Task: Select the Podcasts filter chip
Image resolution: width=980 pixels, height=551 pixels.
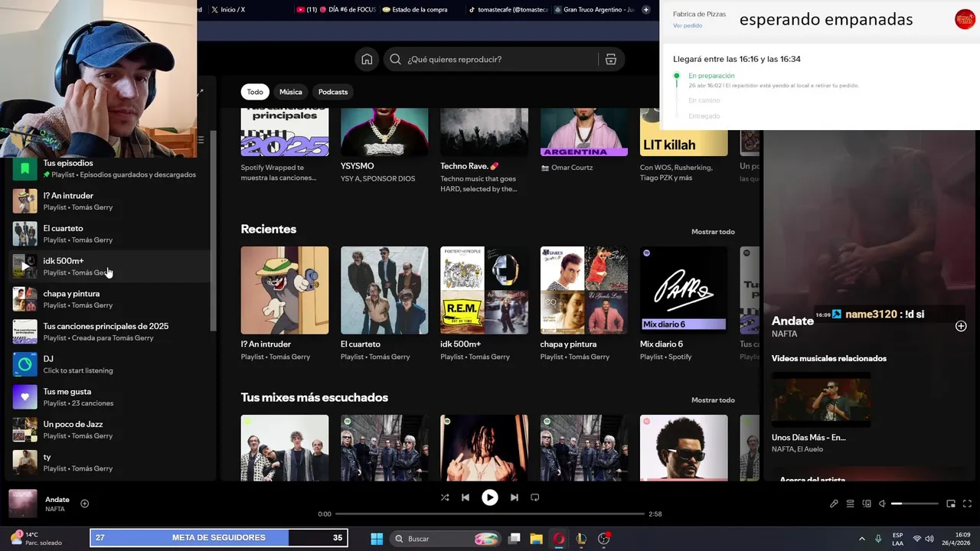Action: (333, 92)
